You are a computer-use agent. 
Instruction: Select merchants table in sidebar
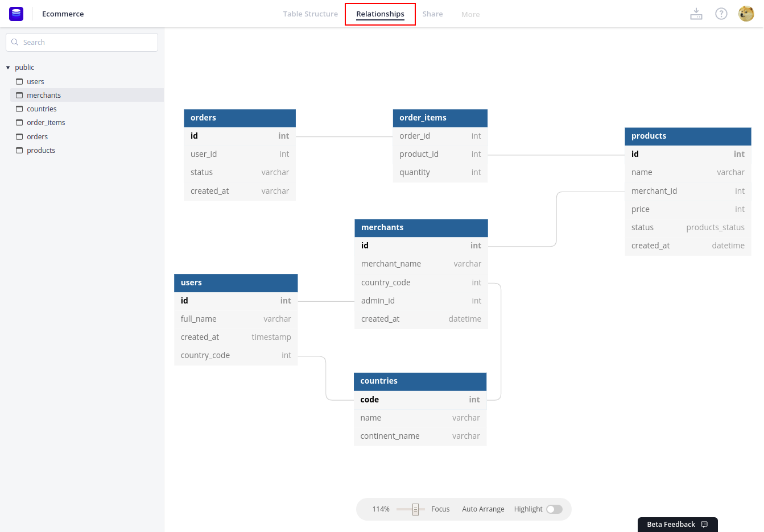click(x=87, y=95)
